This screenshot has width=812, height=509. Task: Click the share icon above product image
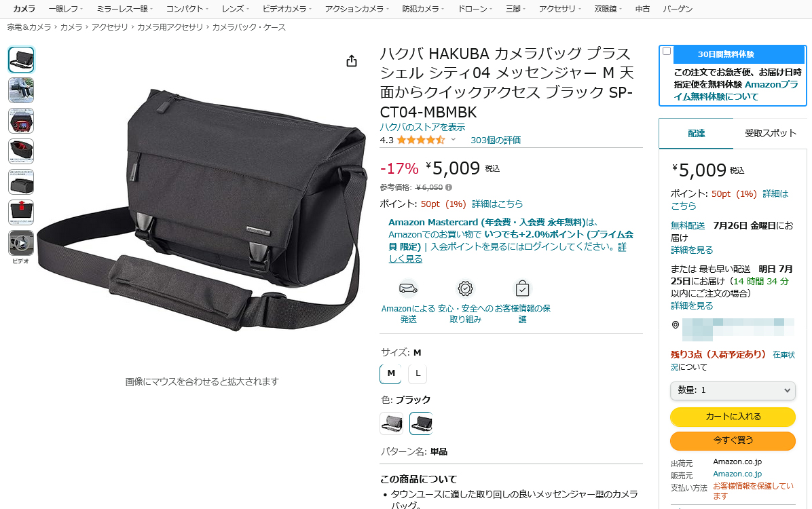352,61
